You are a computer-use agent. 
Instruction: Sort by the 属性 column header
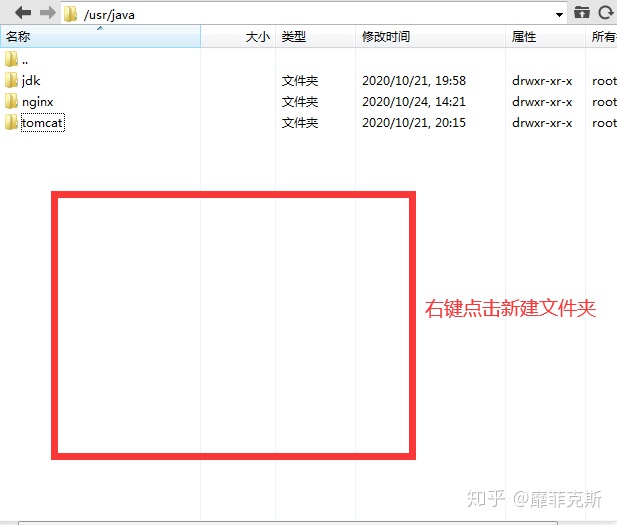click(545, 37)
